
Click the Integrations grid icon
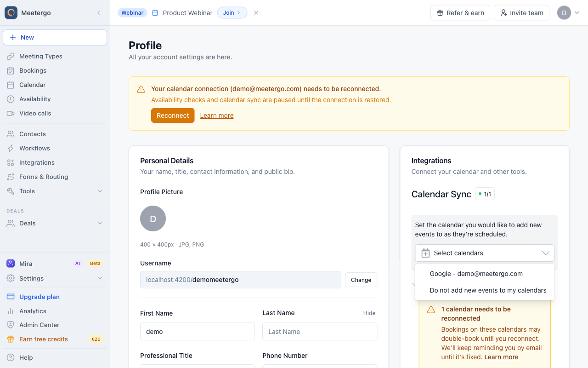click(11, 162)
